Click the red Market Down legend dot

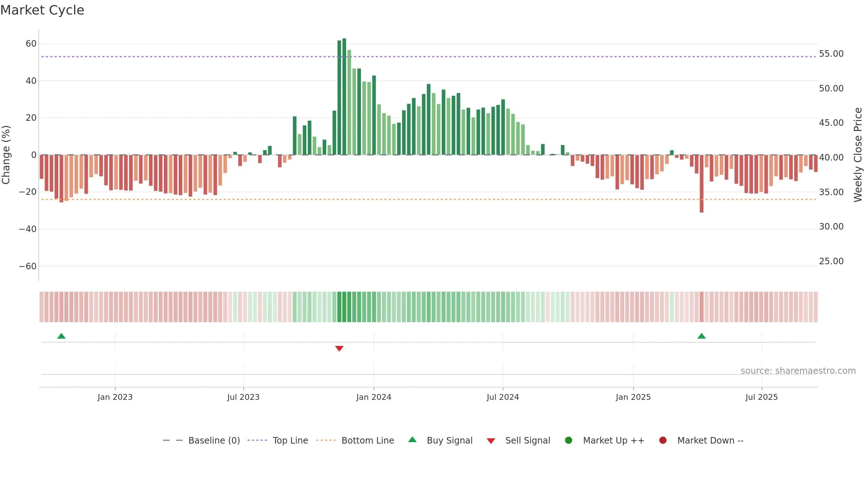click(x=663, y=440)
